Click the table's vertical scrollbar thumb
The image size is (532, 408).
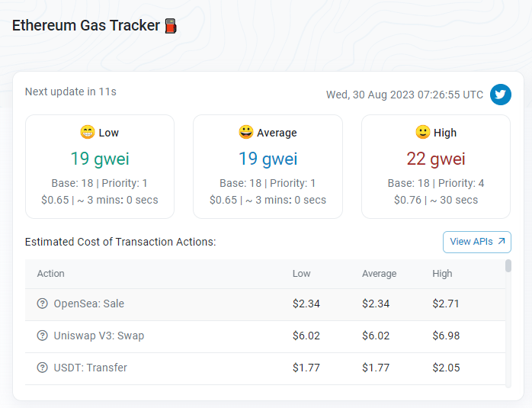point(508,266)
